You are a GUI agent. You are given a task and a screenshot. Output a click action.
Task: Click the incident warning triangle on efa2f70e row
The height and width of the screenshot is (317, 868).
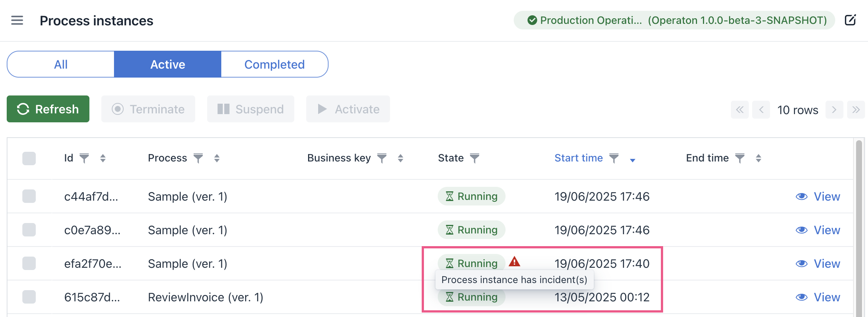(514, 261)
